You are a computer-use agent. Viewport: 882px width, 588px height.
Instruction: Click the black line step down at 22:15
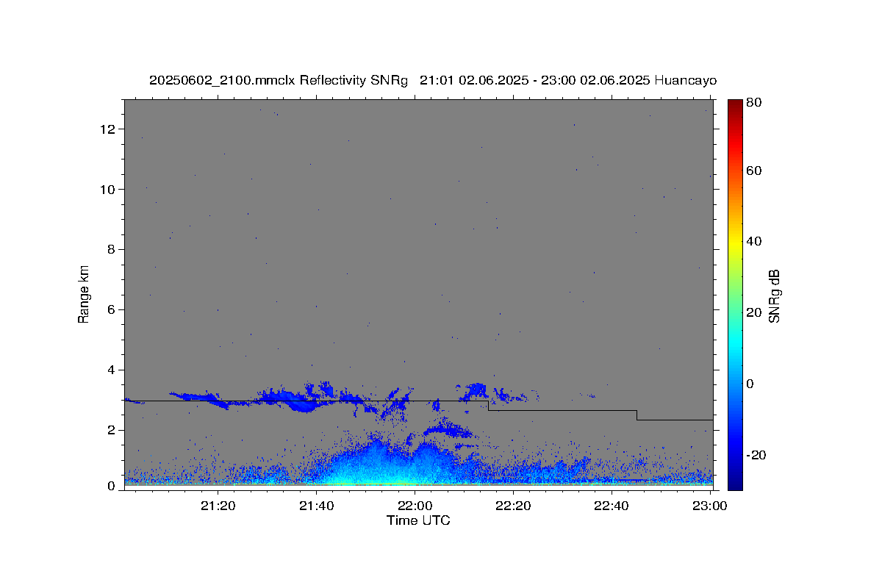tap(489, 406)
